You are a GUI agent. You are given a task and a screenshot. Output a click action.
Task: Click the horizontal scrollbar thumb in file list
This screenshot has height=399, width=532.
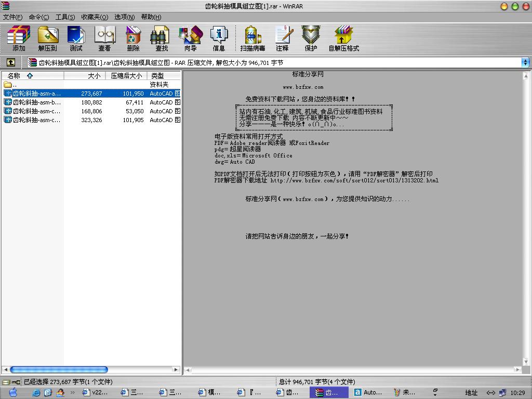pos(59,369)
